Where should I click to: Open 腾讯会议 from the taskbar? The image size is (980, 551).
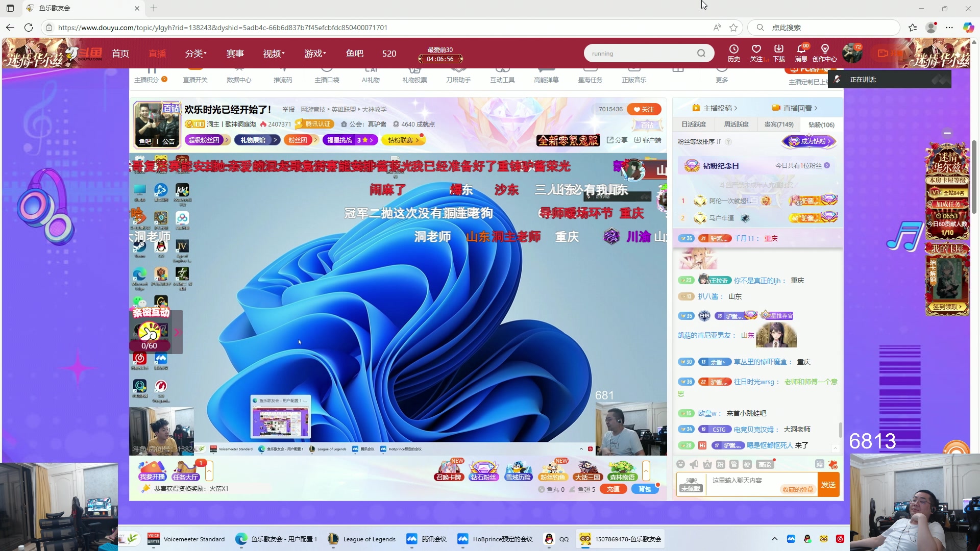click(427, 539)
